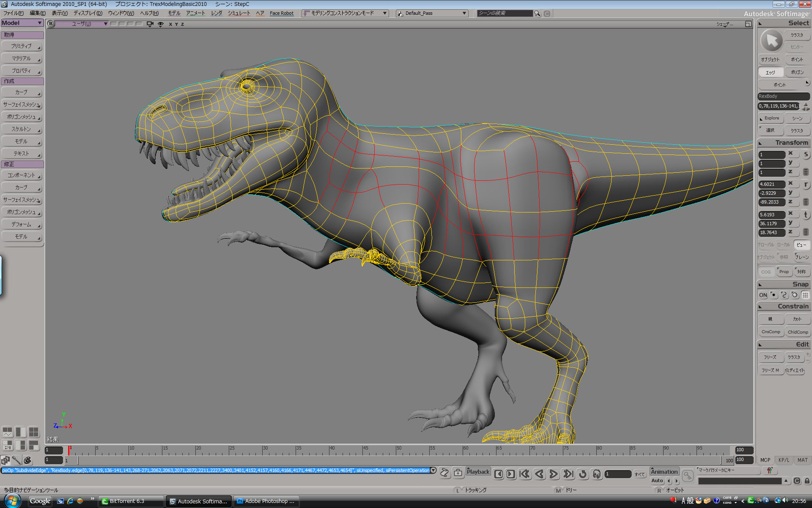The image size is (812, 508).
Task: Open the アニメート menu
Action: 195,13
